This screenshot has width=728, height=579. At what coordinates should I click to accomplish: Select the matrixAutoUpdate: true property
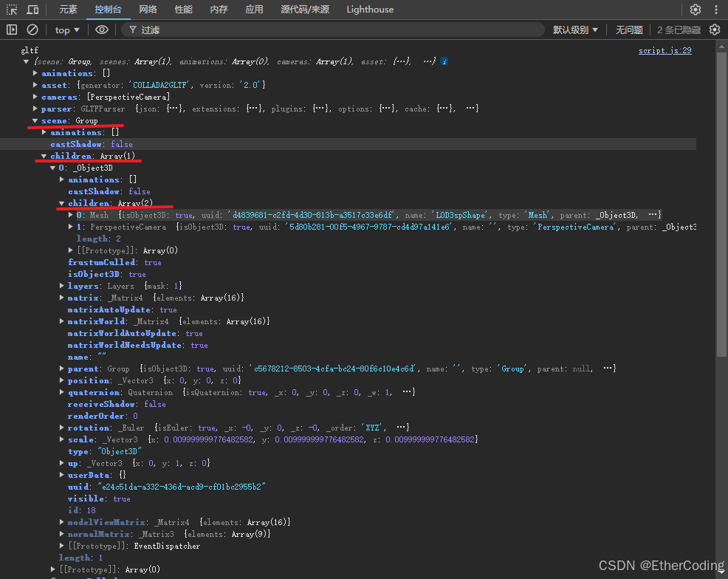122,309
